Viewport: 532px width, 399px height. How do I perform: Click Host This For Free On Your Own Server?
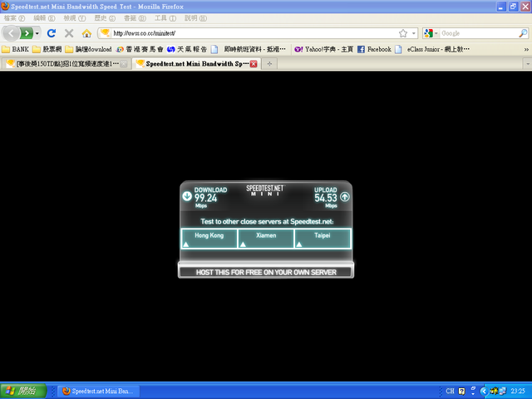266,272
